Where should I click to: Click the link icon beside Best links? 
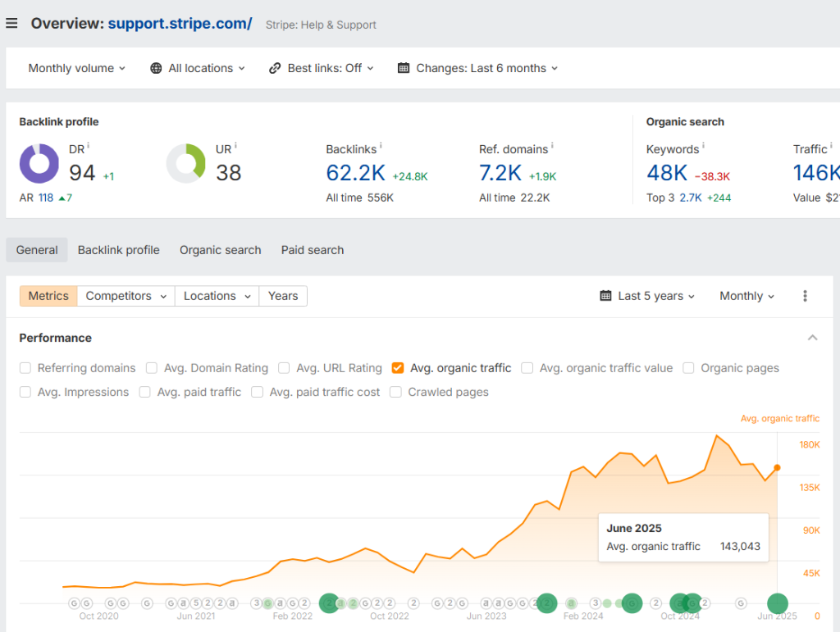[275, 68]
